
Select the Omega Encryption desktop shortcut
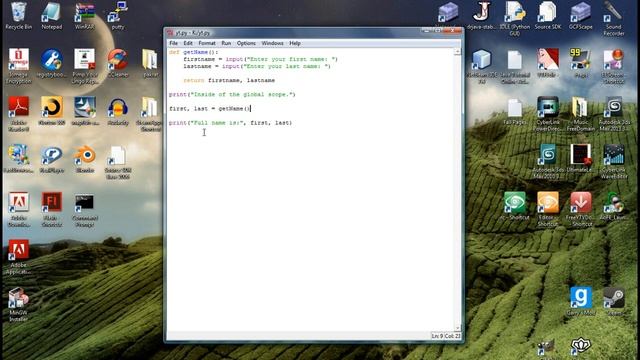point(18,66)
